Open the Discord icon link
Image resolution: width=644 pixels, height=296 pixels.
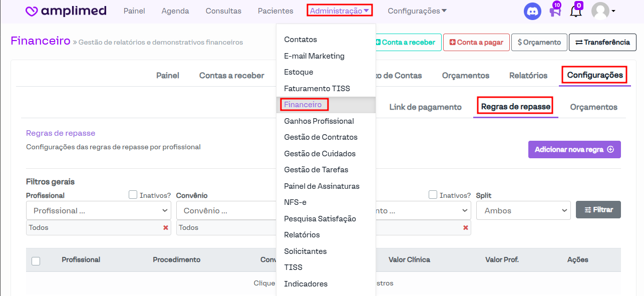coord(532,11)
